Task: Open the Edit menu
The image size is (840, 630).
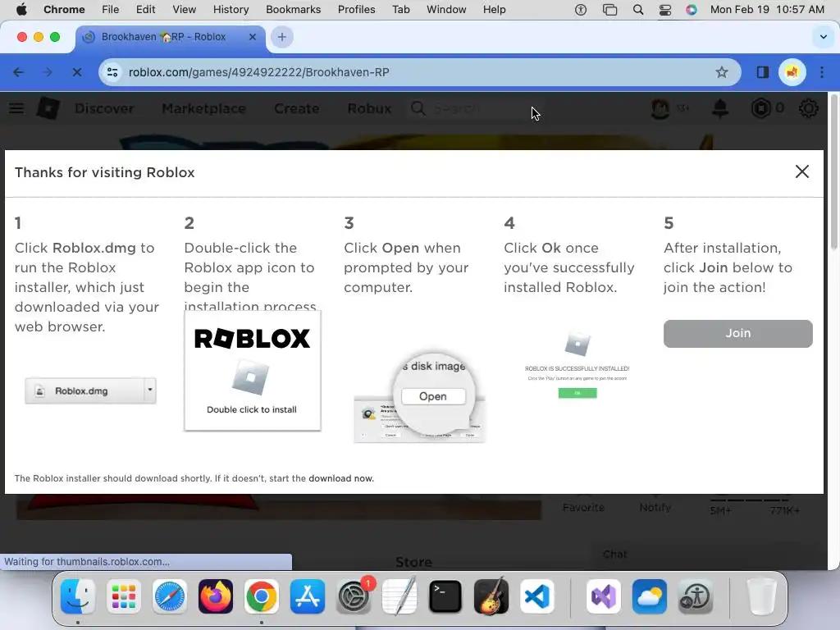Action: pos(145,10)
